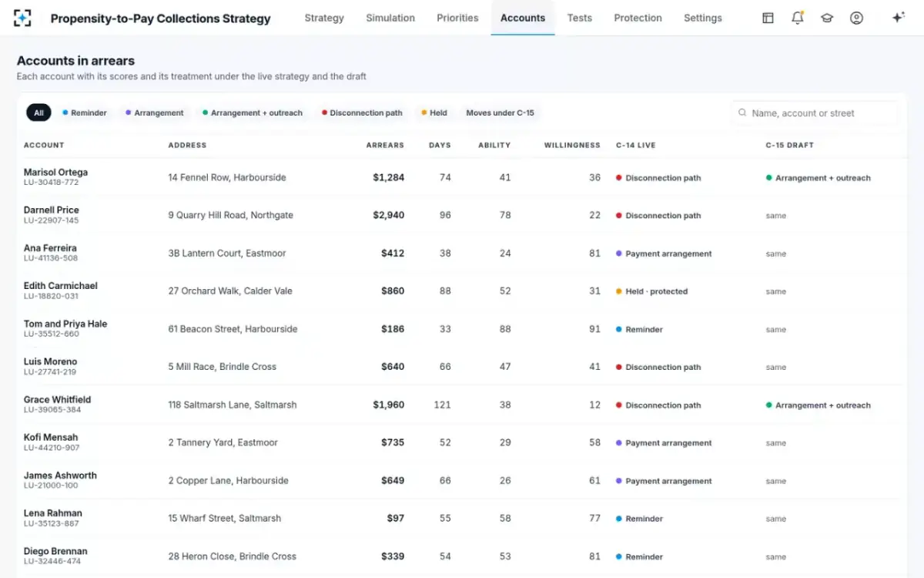Go to the Settings tab

coord(703,18)
